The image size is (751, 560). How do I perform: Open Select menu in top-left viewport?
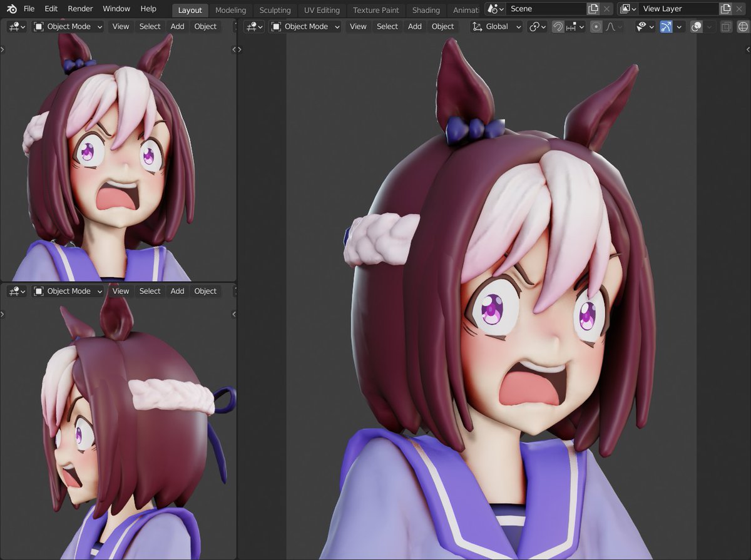(150, 26)
